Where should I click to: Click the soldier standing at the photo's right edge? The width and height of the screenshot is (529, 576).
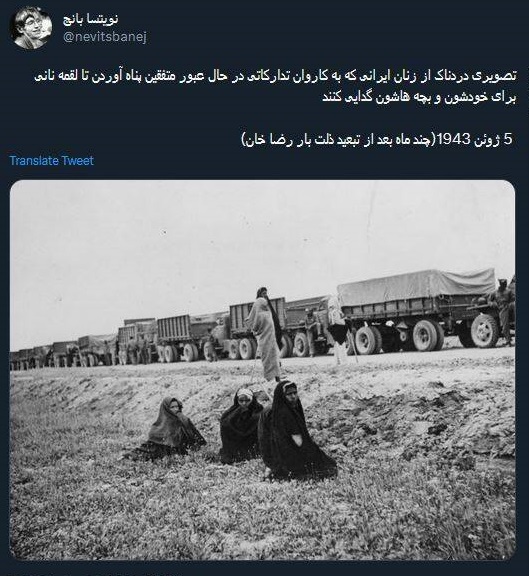pos(505,311)
